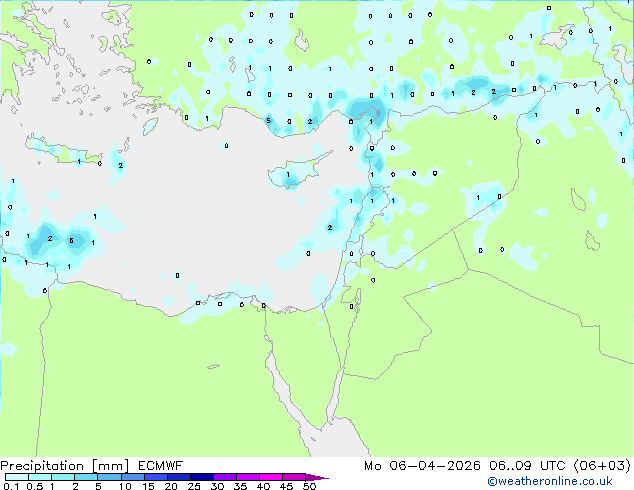Click the '50' legend scale label
Image resolution: width=634 pixels, height=490 pixels.
[x=309, y=486]
